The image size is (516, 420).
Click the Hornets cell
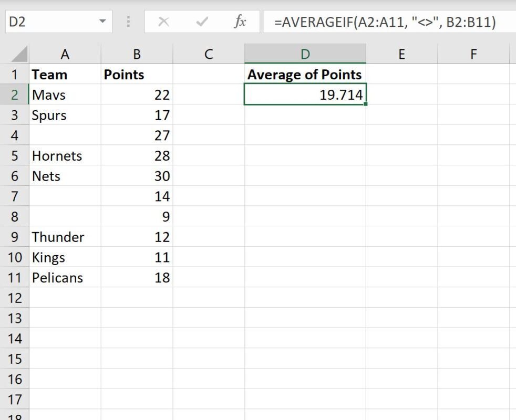[x=65, y=155]
